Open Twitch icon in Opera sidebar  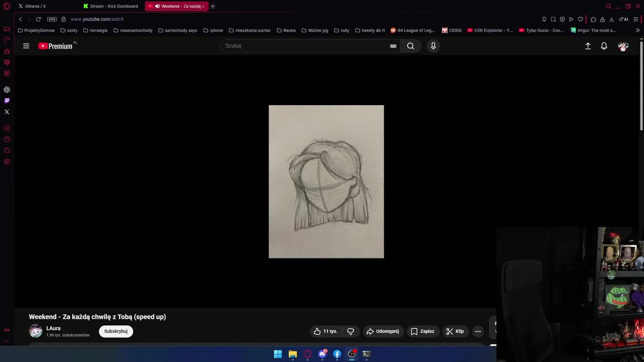(x=7, y=101)
